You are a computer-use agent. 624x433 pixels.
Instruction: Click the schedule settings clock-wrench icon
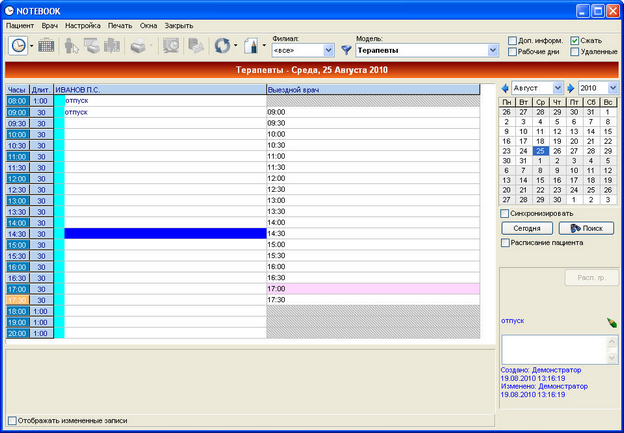tap(171, 46)
